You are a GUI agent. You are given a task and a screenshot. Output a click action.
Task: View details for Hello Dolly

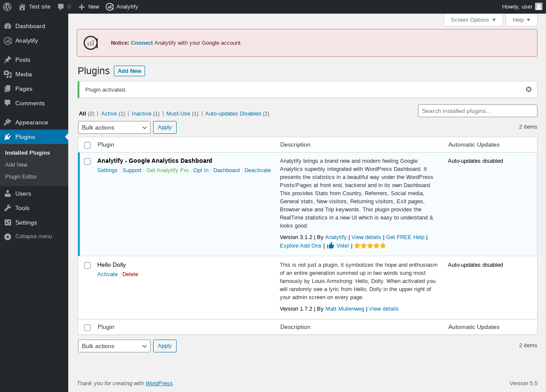(384, 309)
